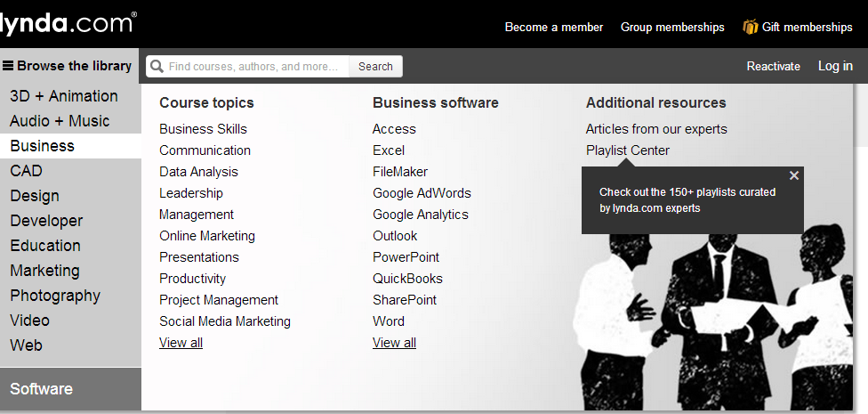Image resolution: width=868 pixels, height=414 pixels.
Task: Open Presentations course topic
Action: pyautogui.click(x=199, y=257)
